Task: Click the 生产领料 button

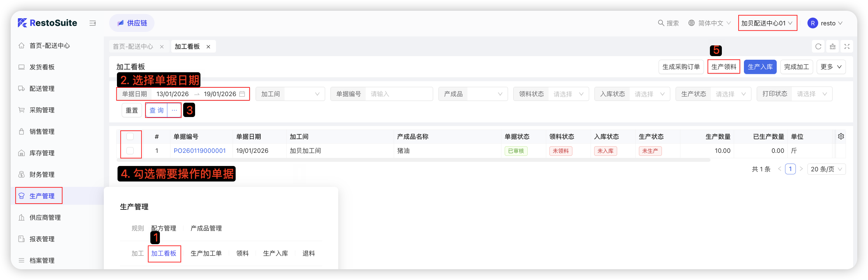Action: (x=723, y=67)
